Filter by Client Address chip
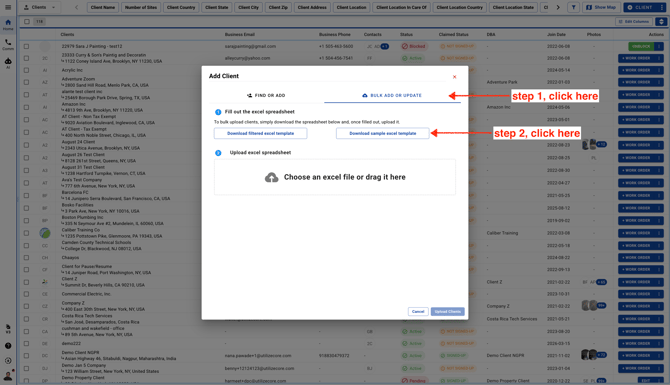Image resolution: width=670 pixels, height=385 pixels. tap(312, 7)
